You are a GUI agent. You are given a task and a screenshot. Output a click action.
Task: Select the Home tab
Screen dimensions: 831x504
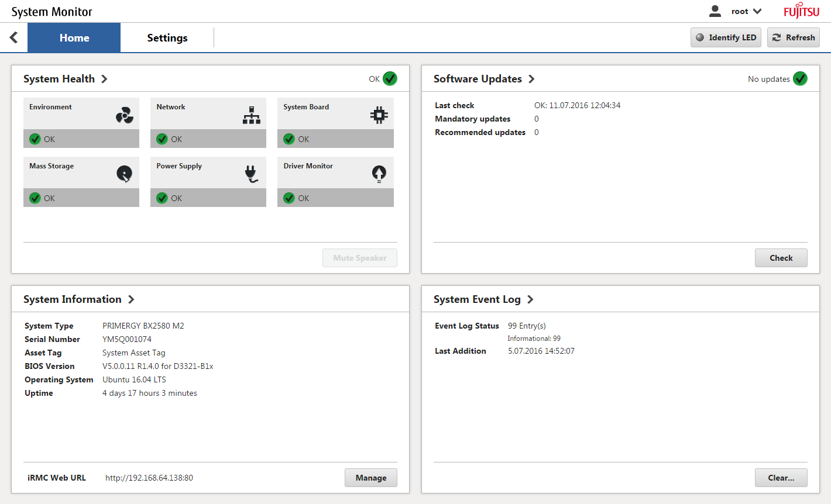[74, 37]
